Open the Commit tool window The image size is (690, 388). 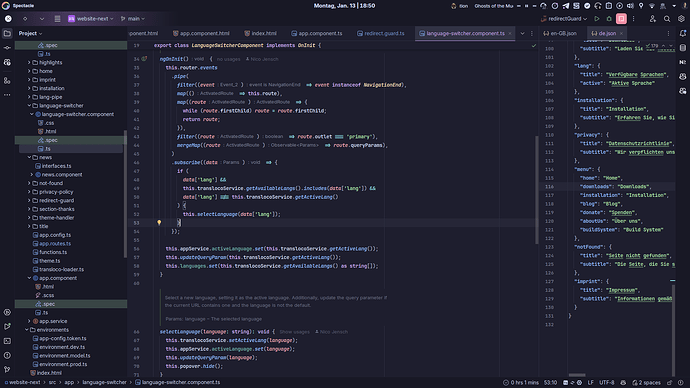click(x=7, y=48)
